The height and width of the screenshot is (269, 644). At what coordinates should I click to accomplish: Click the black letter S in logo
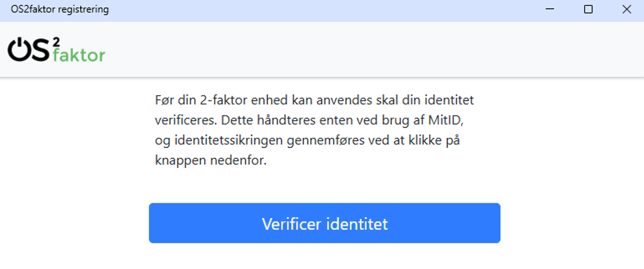click(x=40, y=50)
